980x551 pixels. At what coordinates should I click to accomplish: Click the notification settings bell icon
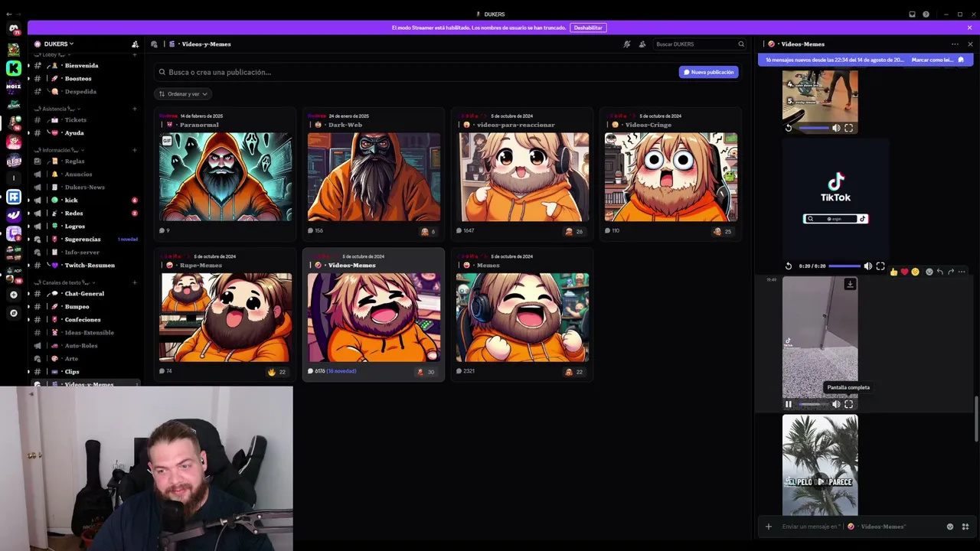(627, 44)
